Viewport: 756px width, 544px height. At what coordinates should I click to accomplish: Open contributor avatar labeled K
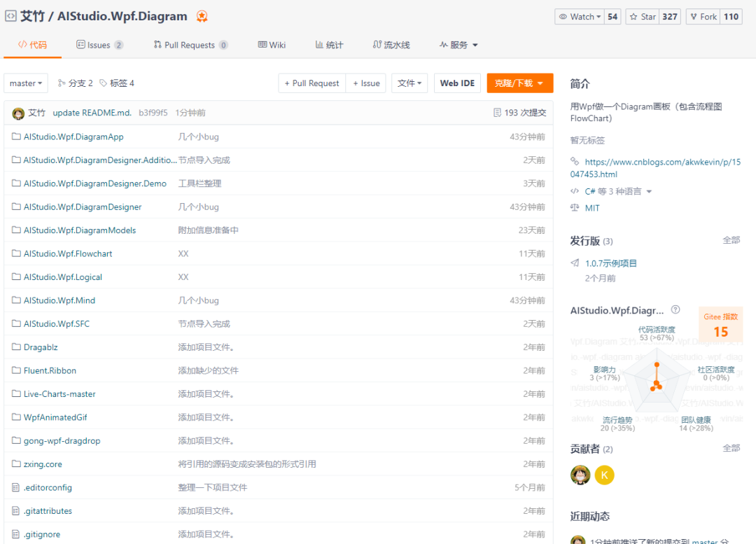click(605, 475)
